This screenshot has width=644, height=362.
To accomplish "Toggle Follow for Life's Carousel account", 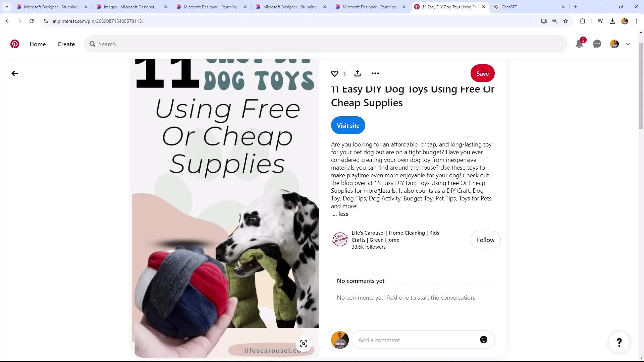I will (486, 240).
